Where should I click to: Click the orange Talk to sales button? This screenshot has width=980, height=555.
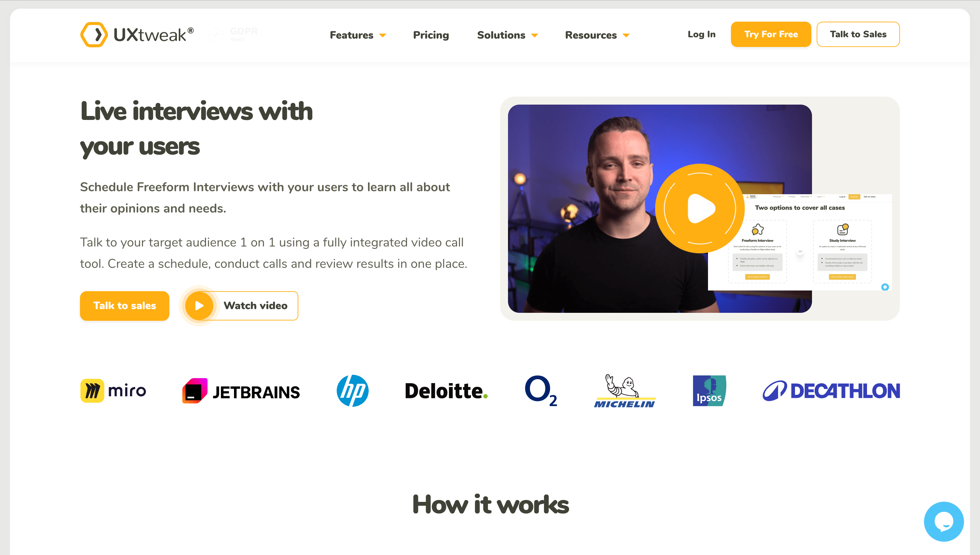tap(125, 306)
